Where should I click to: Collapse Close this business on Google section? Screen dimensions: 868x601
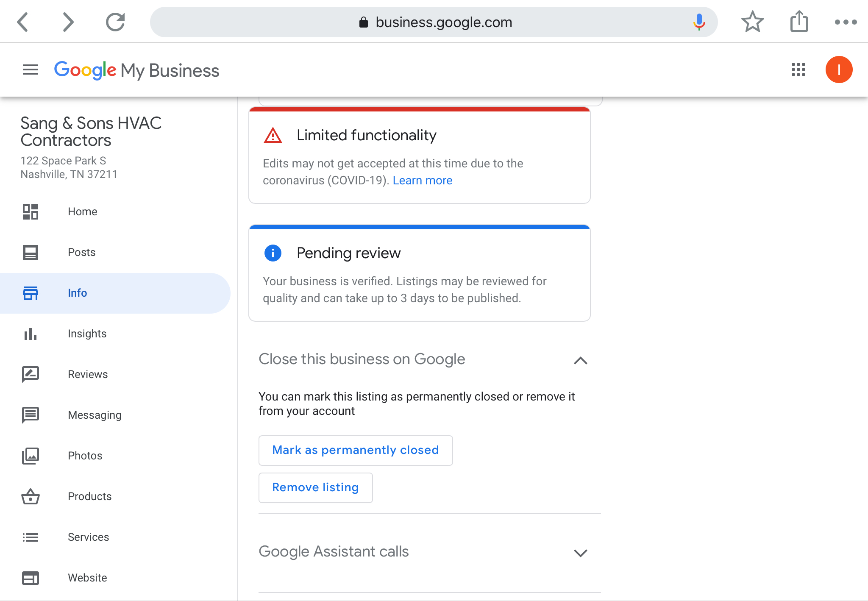(x=580, y=360)
